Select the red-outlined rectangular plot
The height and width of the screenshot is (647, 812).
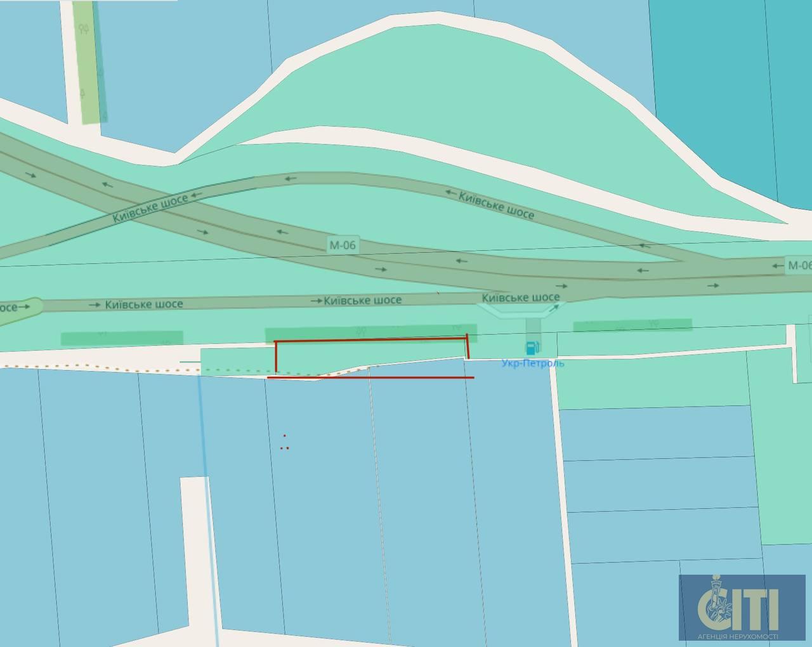[x=371, y=354]
